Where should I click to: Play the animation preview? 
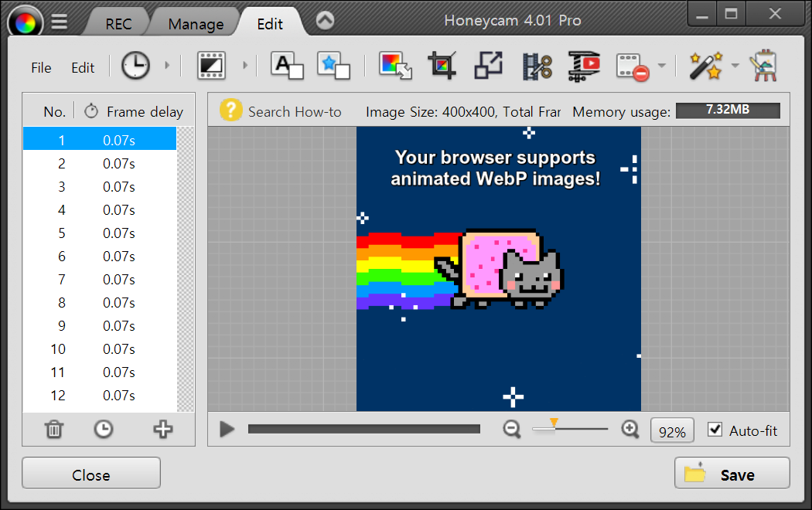point(227,429)
